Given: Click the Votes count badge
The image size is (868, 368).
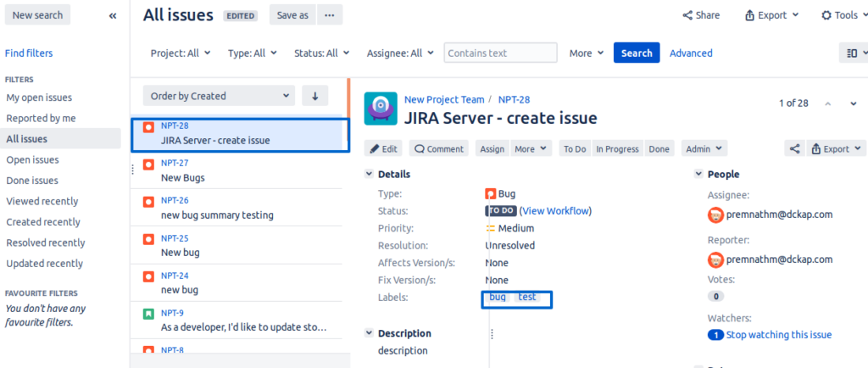Looking at the screenshot, I should (715, 297).
